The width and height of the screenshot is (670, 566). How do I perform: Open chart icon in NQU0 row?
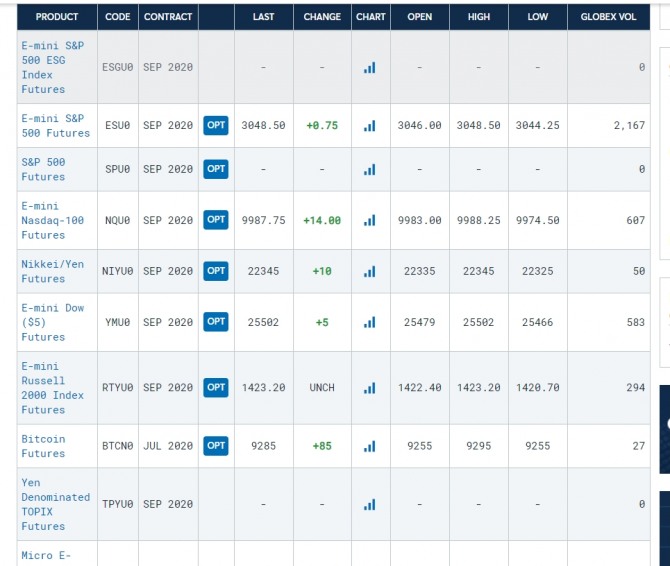370,220
